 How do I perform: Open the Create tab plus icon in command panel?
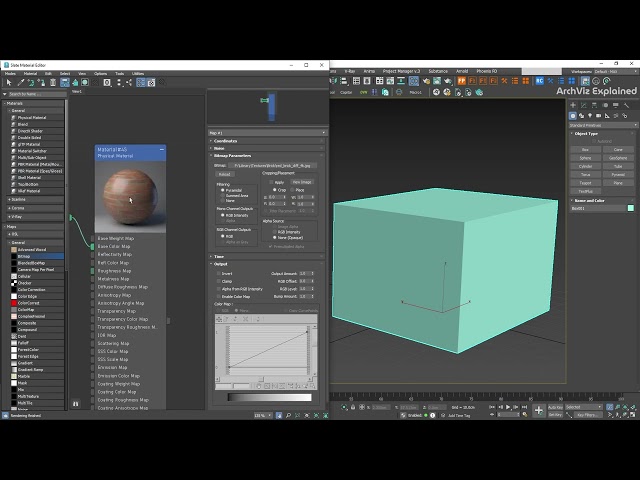(x=573, y=105)
